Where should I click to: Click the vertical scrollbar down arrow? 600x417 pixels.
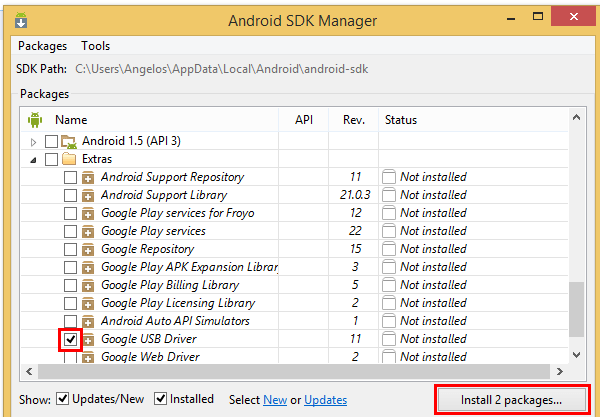[577, 355]
